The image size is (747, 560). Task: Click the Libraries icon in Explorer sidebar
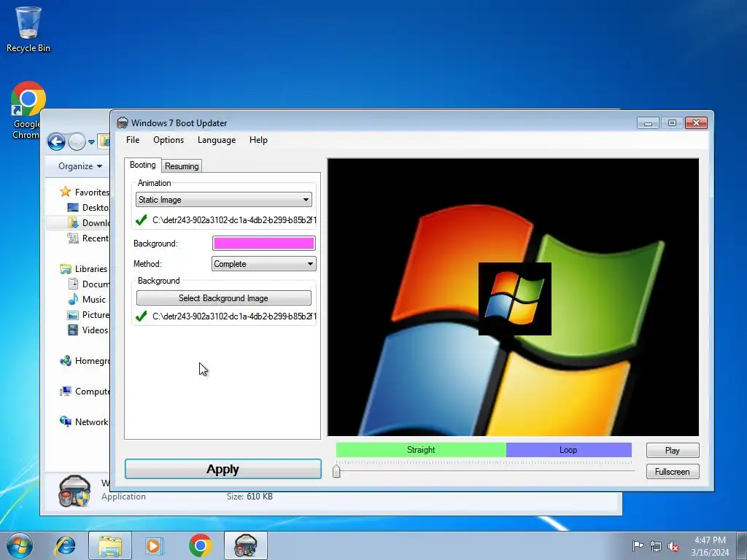[x=65, y=269]
